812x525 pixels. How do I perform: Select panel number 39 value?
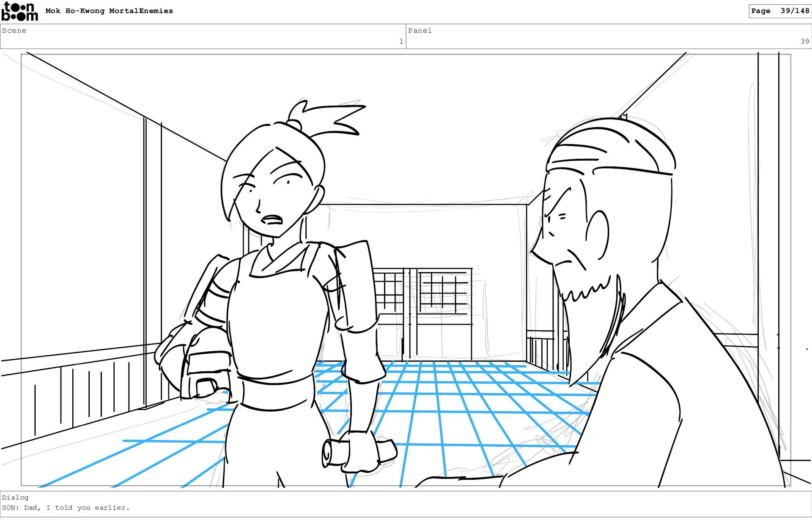[804, 41]
